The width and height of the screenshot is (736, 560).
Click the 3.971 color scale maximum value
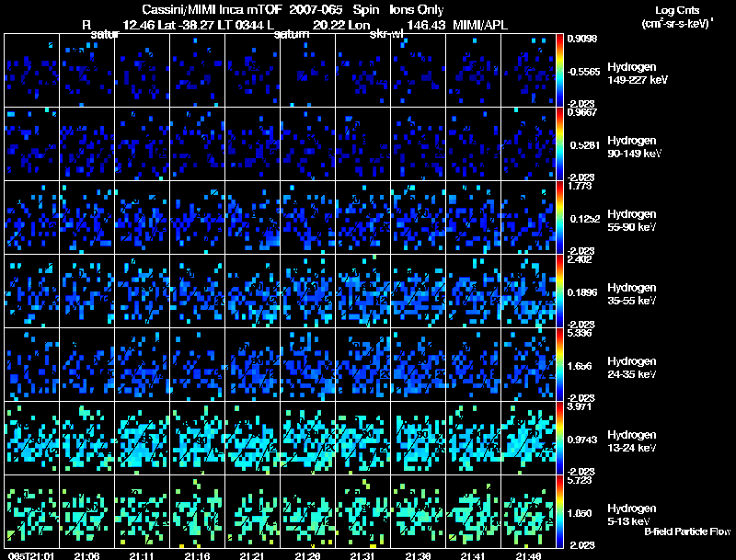[580, 406]
